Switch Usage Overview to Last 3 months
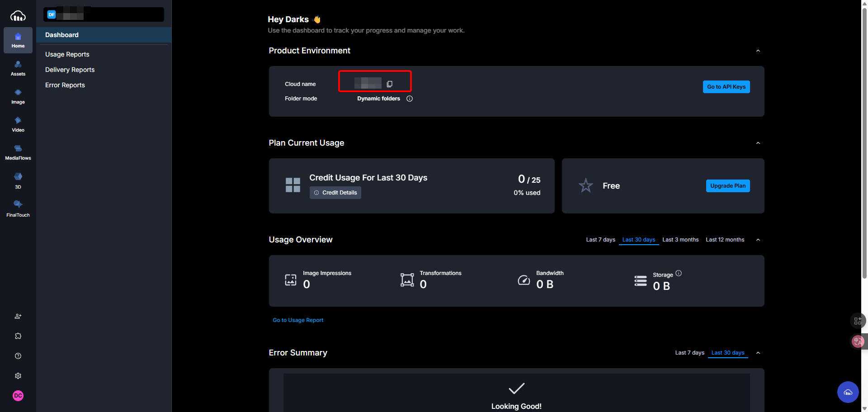868x412 pixels. pos(680,240)
